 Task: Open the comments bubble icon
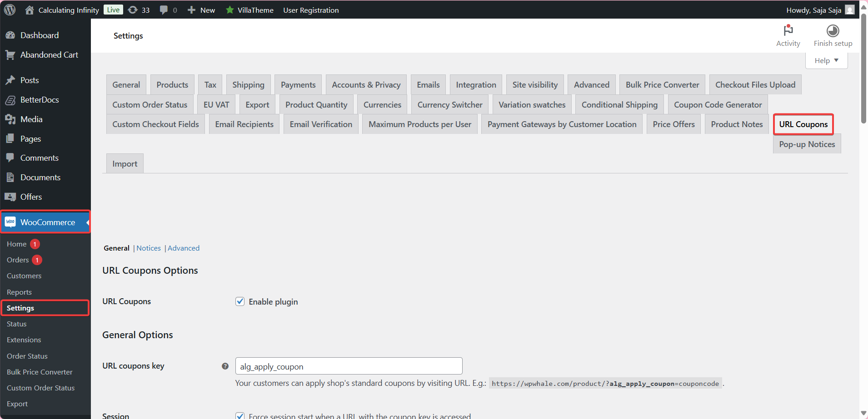pyautogui.click(x=164, y=10)
